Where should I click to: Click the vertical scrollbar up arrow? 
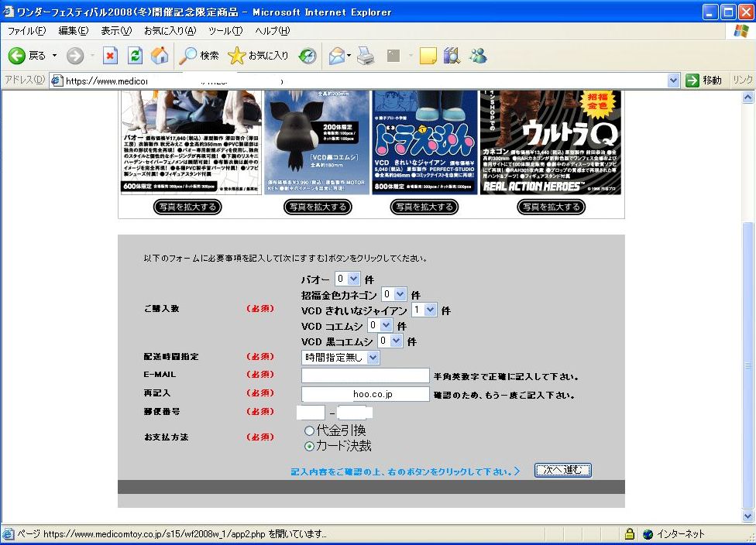tap(747, 98)
